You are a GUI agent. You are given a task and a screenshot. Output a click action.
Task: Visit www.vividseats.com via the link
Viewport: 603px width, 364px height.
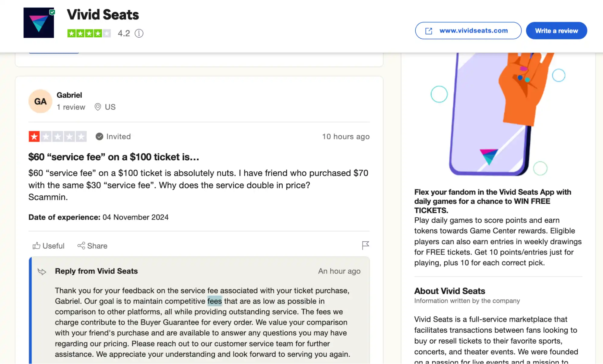(x=473, y=30)
